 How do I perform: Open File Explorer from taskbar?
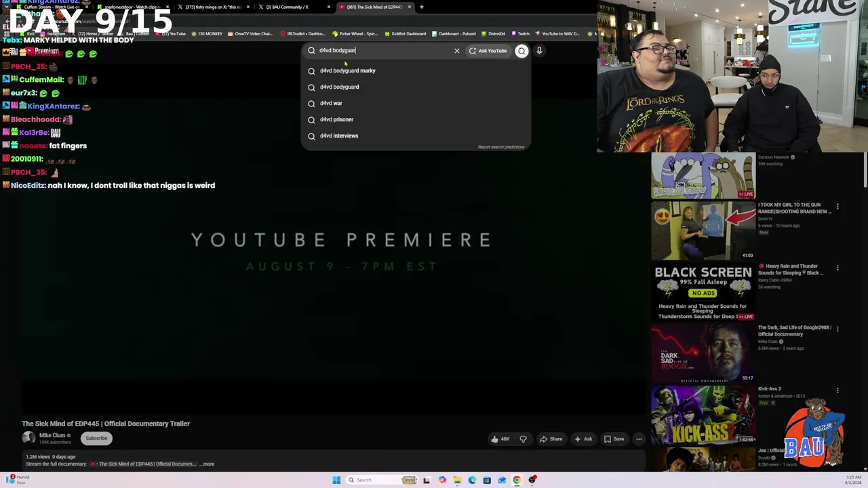(457, 480)
